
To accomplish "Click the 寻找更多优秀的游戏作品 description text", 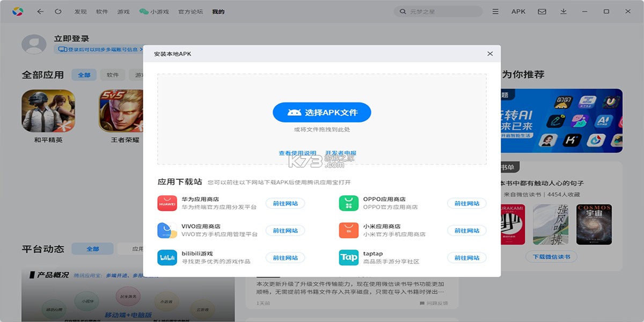I will pos(216,261).
